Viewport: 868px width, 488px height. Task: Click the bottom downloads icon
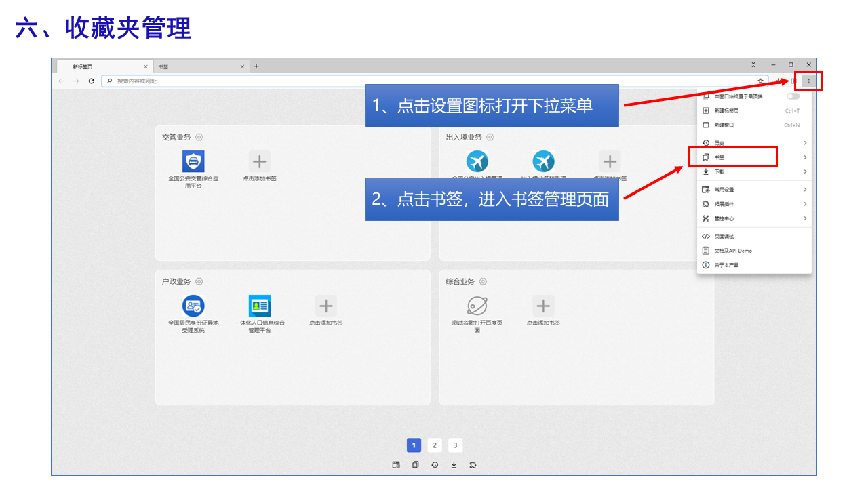click(454, 465)
